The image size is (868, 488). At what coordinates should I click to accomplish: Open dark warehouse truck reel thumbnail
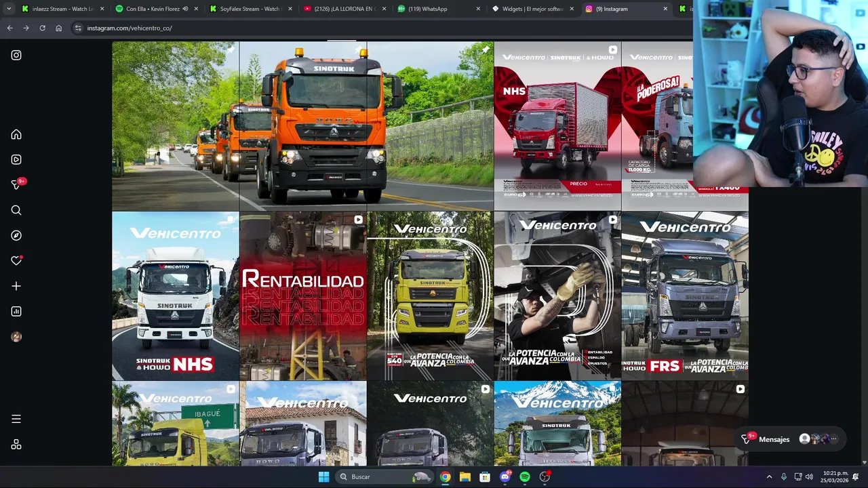pos(685,424)
